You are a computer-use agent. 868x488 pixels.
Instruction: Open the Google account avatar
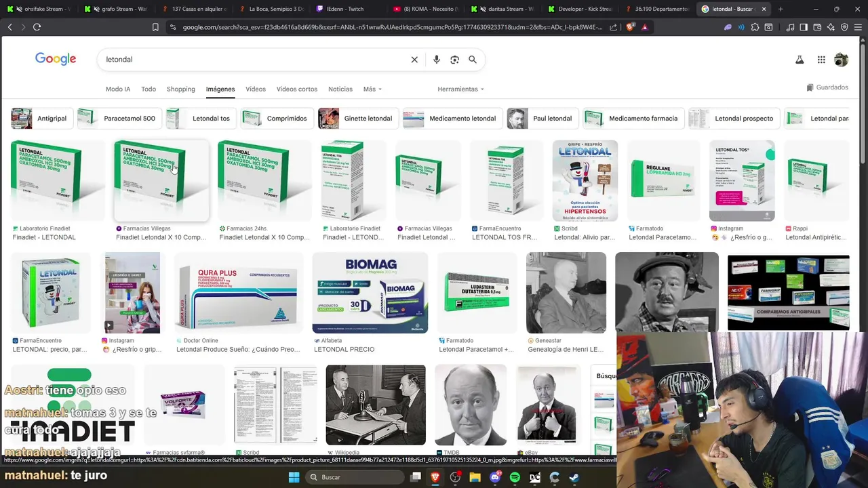pos(841,60)
